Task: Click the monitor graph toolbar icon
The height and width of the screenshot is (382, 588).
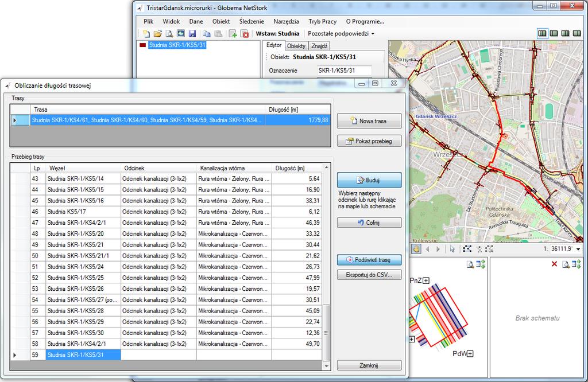Action: click(x=181, y=33)
